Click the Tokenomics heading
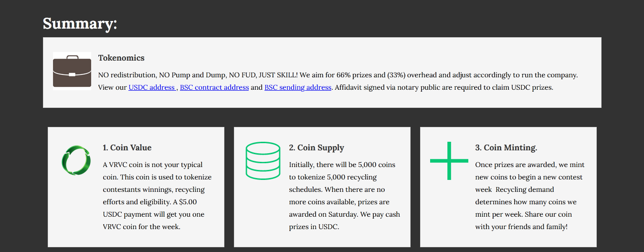Viewport: 644px width, 252px height. [121, 58]
